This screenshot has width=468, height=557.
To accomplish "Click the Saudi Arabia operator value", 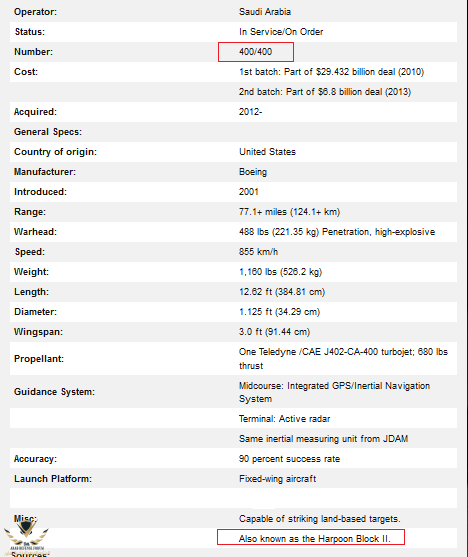I will point(265,12).
